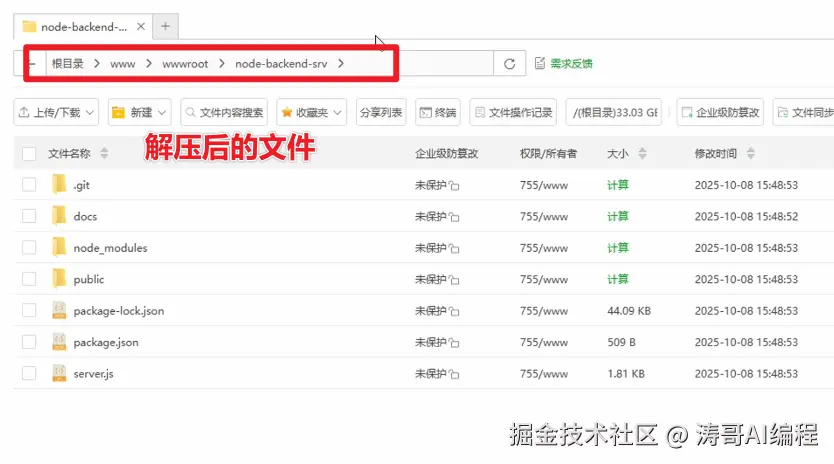The width and height of the screenshot is (834, 464).
Task: Click lock icon in server.js row
Action: click(454, 374)
